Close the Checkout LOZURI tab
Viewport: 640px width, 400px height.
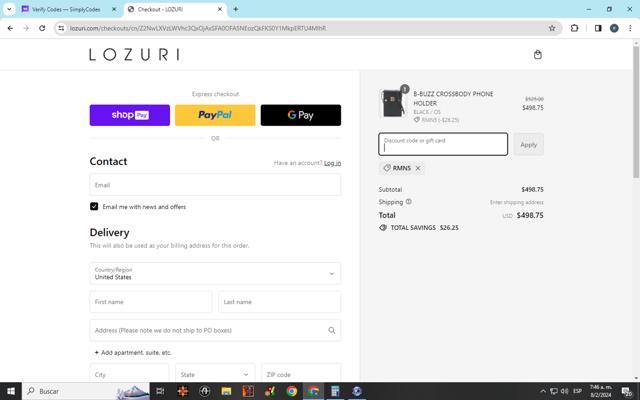click(x=220, y=9)
